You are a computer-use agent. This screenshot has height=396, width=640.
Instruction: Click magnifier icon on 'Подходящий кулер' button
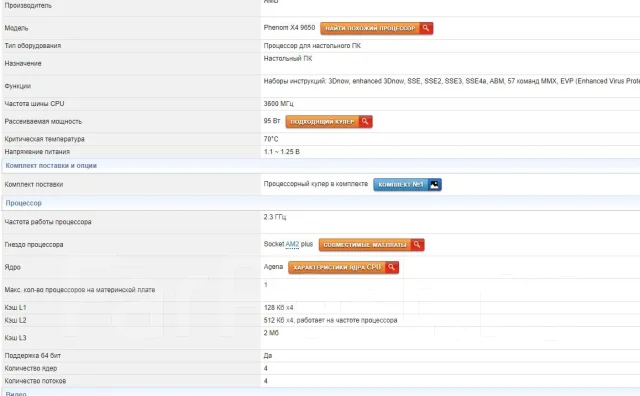[x=365, y=121]
